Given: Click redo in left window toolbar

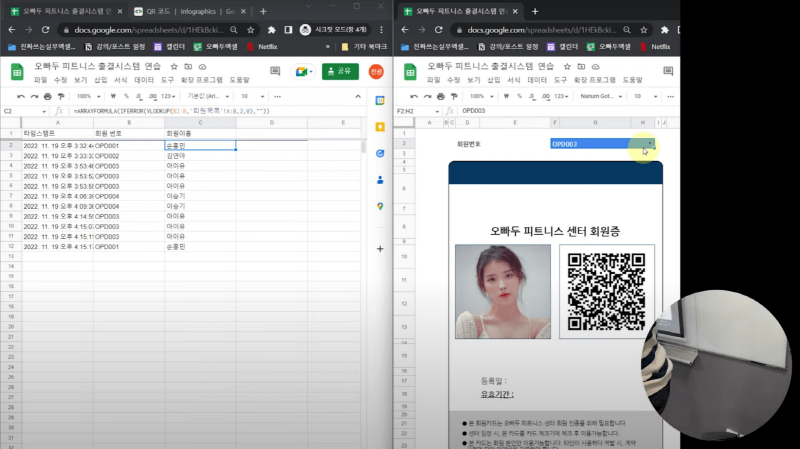Looking at the screenshot, I should tap(34, 96).
